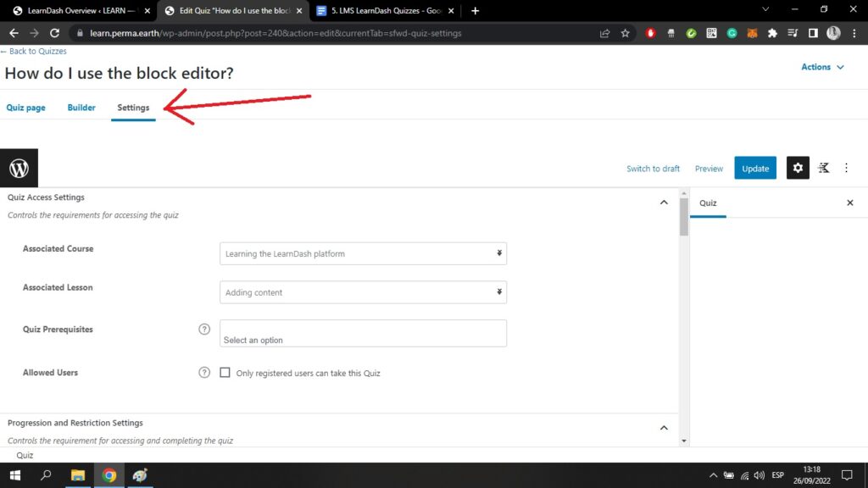Click help icon next to Allowed Users

click(x=203, y=372)
